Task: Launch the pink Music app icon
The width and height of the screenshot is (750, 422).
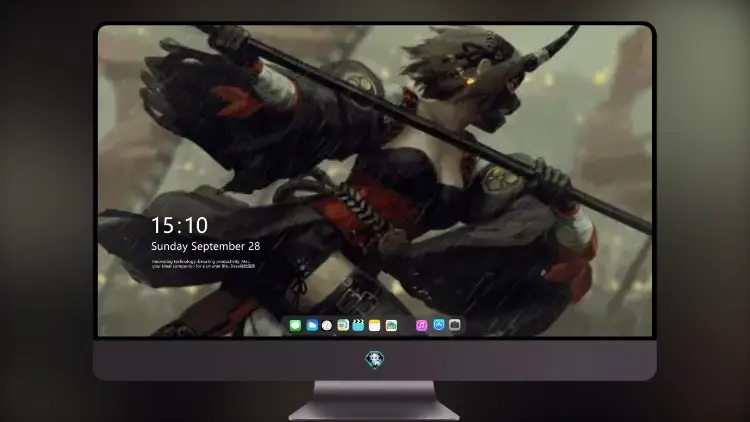Action: 421,326
